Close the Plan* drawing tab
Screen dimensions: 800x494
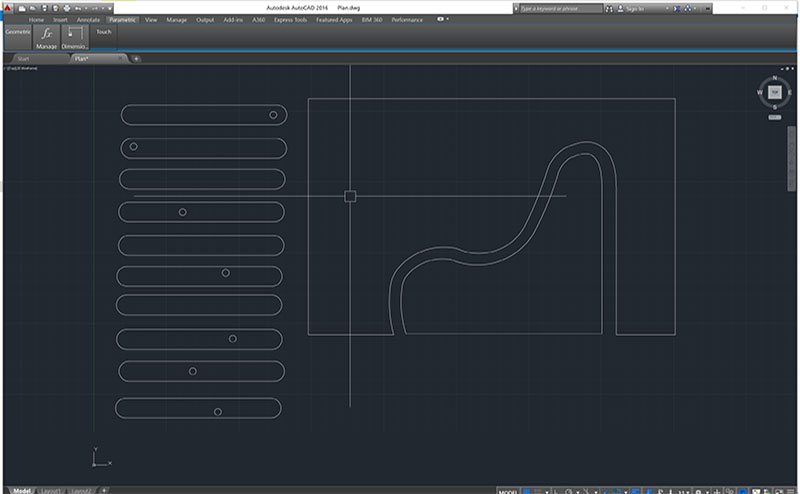tap(120, 59)
